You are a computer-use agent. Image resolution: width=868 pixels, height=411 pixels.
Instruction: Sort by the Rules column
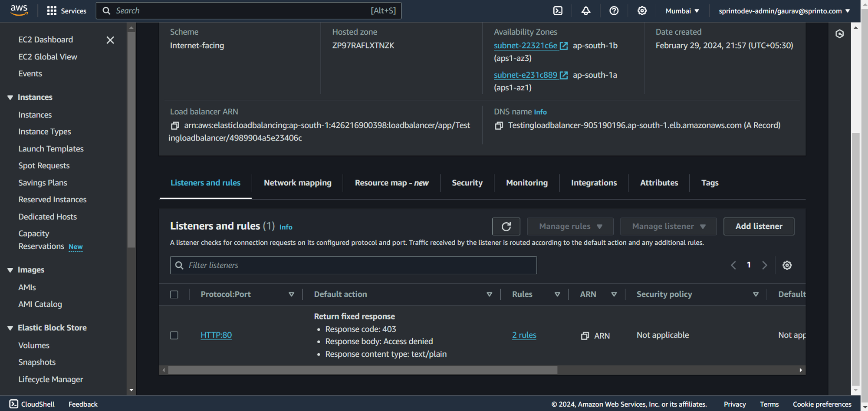557,295
